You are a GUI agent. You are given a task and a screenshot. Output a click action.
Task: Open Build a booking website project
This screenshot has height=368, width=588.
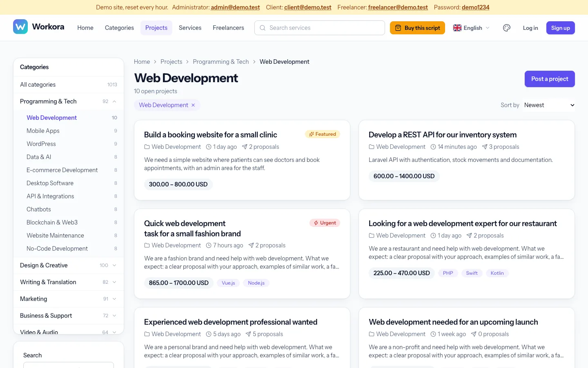click(210, 135)
